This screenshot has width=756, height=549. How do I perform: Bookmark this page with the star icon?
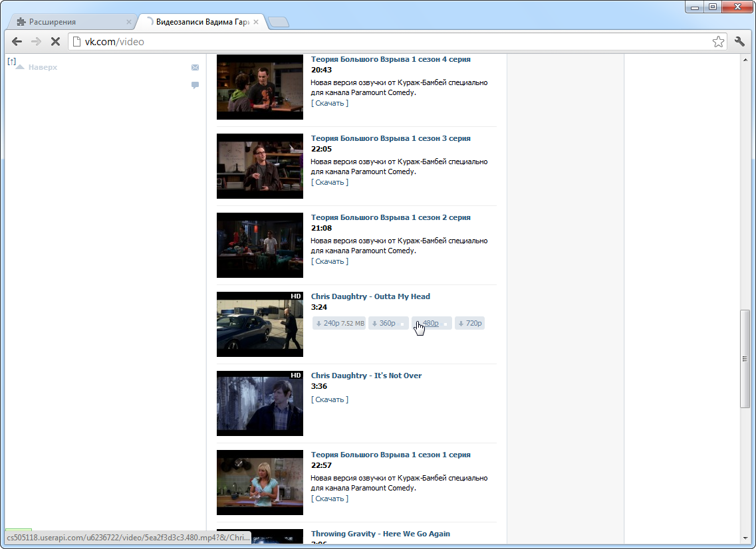click(x=718, y=41)
